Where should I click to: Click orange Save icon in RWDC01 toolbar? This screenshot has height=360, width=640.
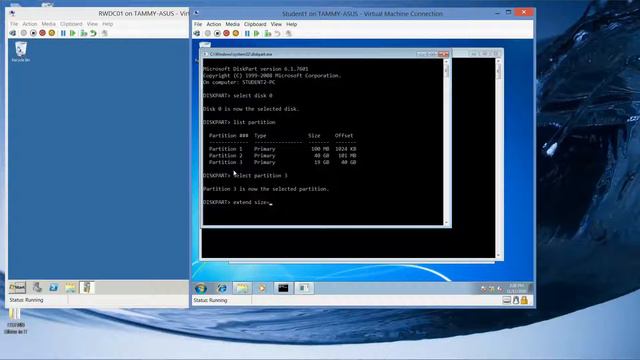point(52,33)
